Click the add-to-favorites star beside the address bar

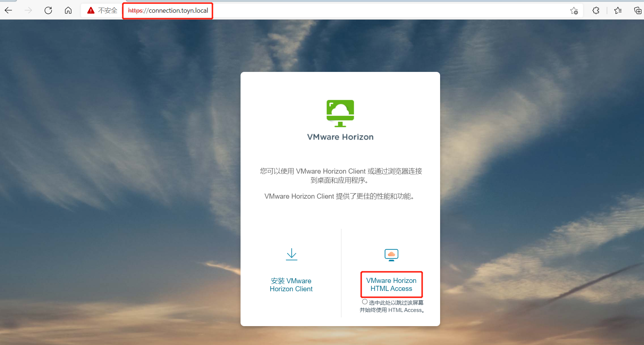(574, 11)
